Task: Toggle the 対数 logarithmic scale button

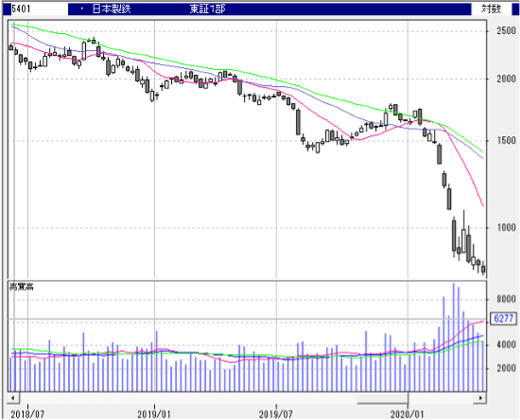Action: click(x=491, y=9)
